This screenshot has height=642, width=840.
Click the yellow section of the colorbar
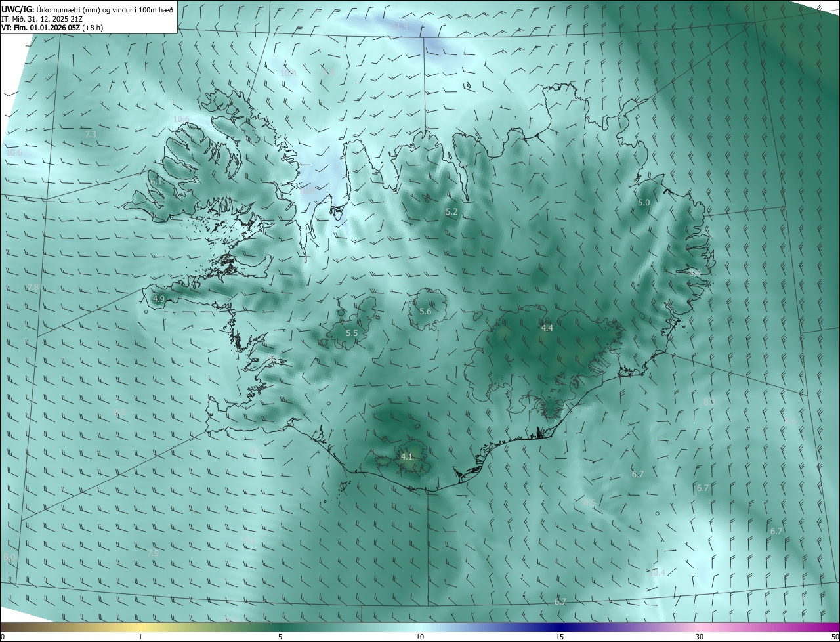(x=140, y=627)
